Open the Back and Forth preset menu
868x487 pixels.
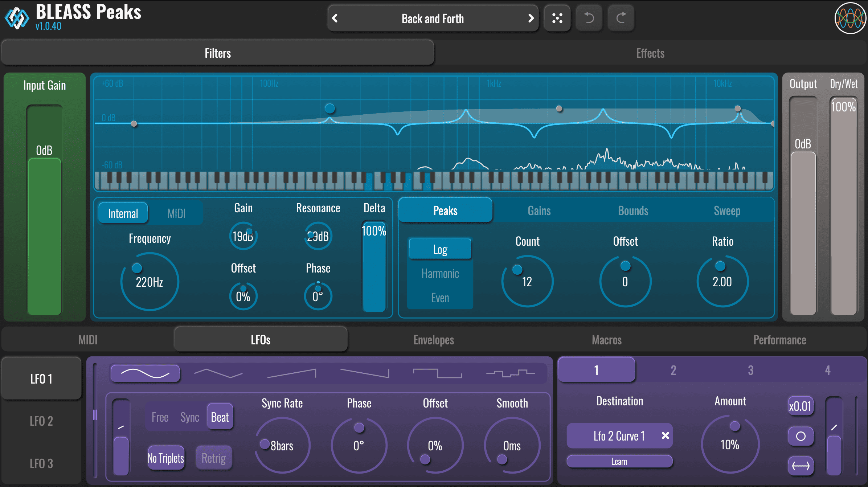[x=433, y=18]
